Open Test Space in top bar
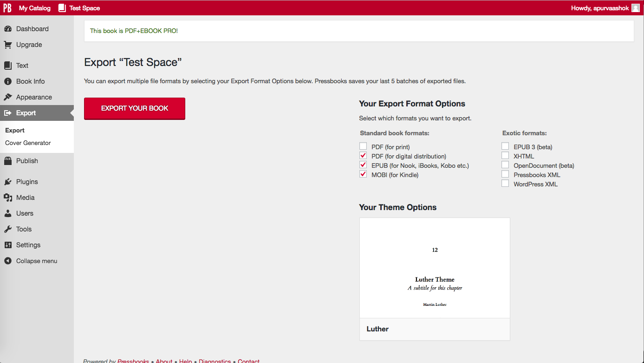Image resolution: width=644 pixels, height=363 pixels. (x=85, y=8)
